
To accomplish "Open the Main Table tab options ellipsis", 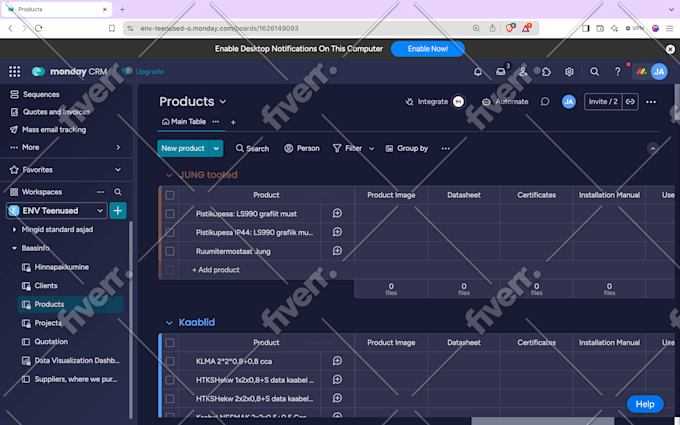I will point(216,122).
